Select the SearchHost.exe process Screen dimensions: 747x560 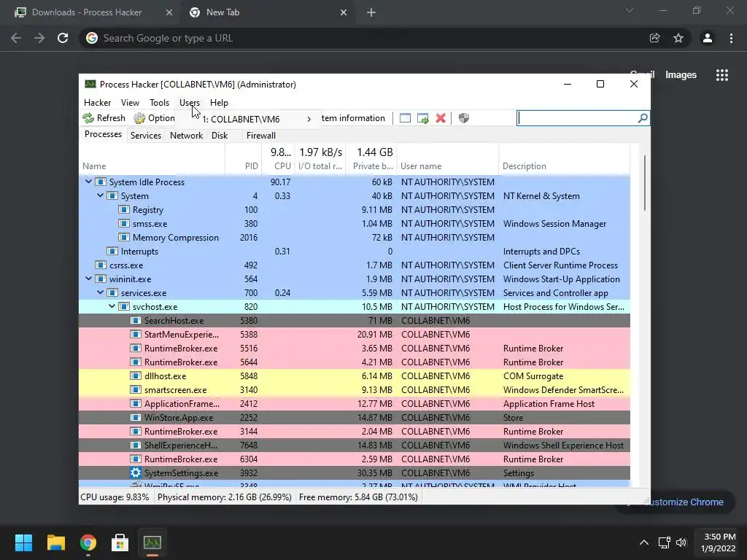pos(355,321)
